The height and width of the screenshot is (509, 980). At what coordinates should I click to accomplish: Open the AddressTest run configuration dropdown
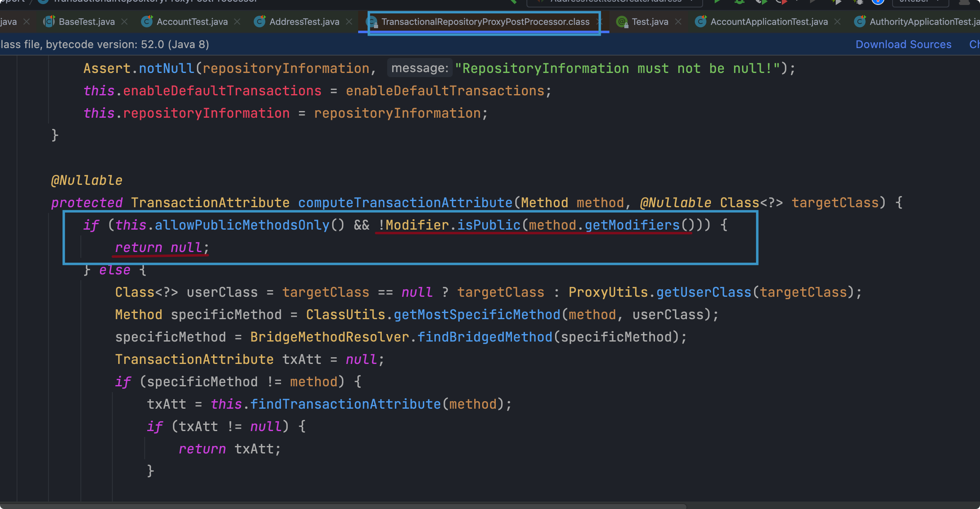(614, 2)
